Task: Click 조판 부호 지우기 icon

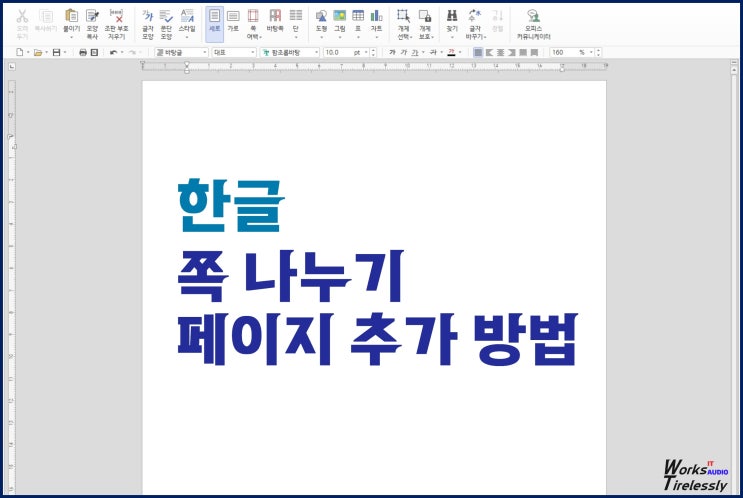Action: 116,16
